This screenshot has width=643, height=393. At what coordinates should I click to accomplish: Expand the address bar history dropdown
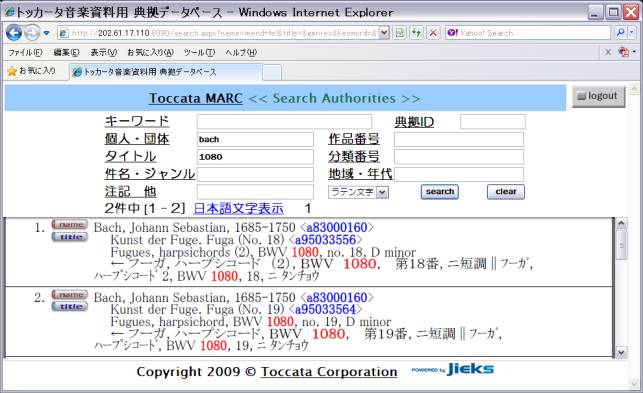pyautogui.click(x=384, y=33)
